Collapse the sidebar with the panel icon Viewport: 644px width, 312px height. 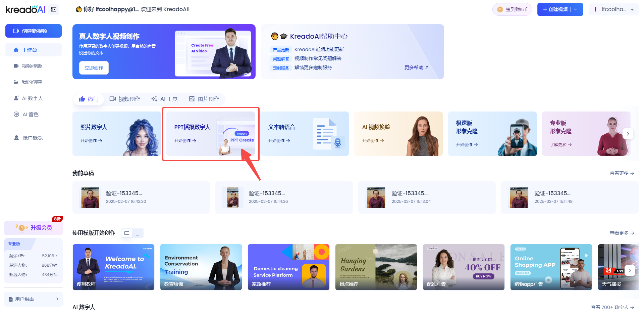pos(54,9)
